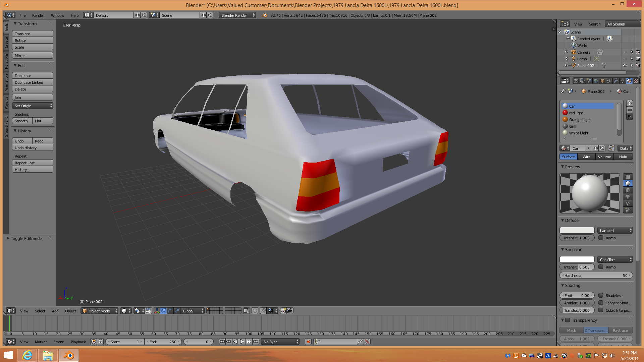644x362 pixels.
Task: Open the Object properties tab
Action: pos(602,81)
